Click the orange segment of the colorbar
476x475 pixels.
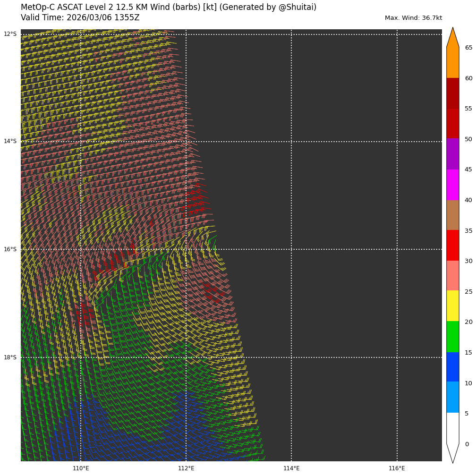pos(452,62)
